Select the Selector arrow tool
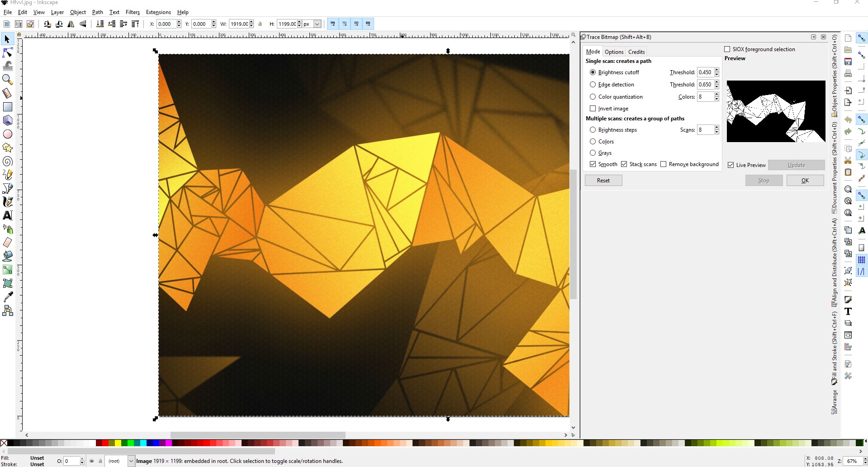868x467 pixels. pyautogui.click(x=7, y=39)
